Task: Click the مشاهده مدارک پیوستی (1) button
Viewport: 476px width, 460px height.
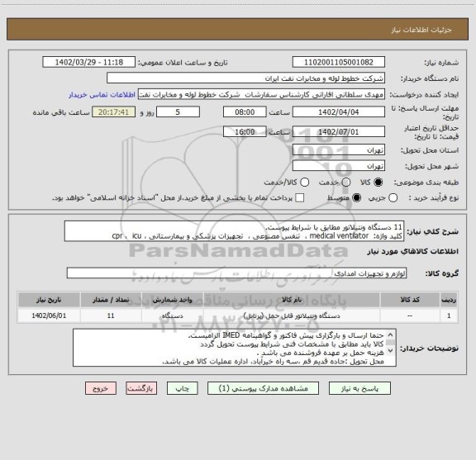Action: 263,388
